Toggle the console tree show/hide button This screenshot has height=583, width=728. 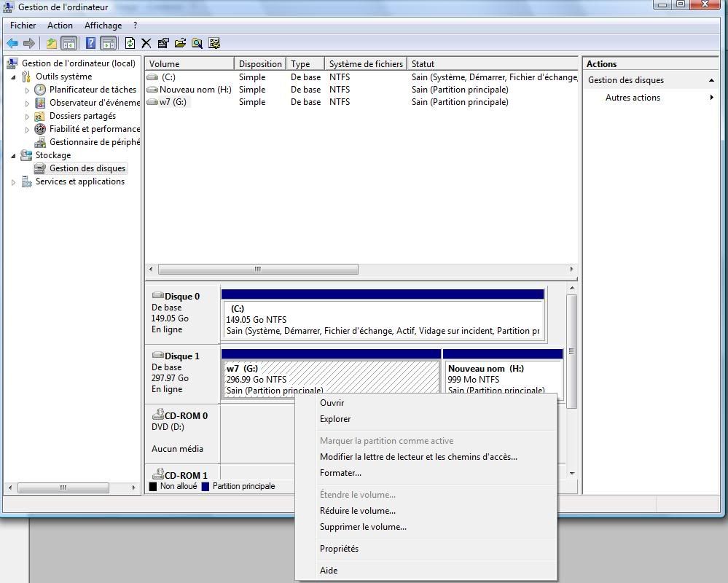click(69, 43)
